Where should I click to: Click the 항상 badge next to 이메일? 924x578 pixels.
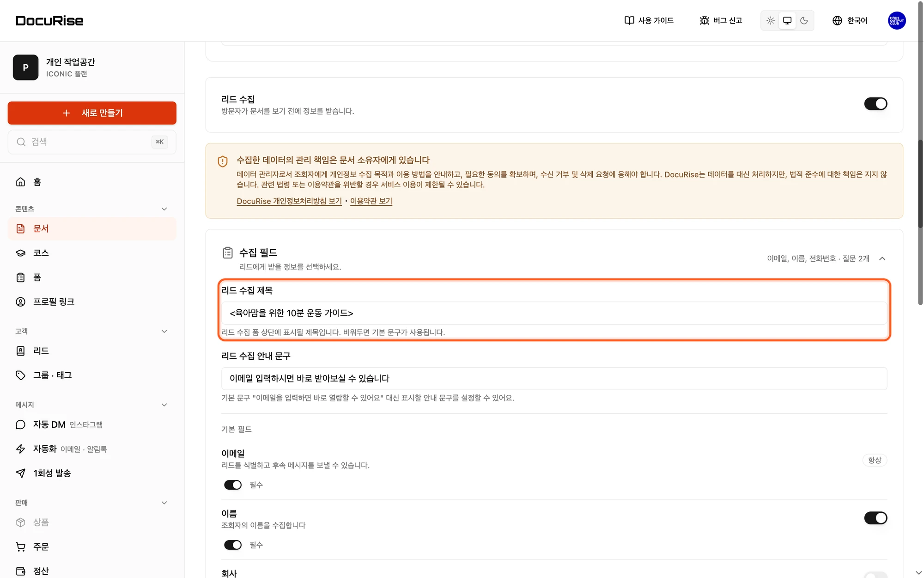(x=875, y=460)
